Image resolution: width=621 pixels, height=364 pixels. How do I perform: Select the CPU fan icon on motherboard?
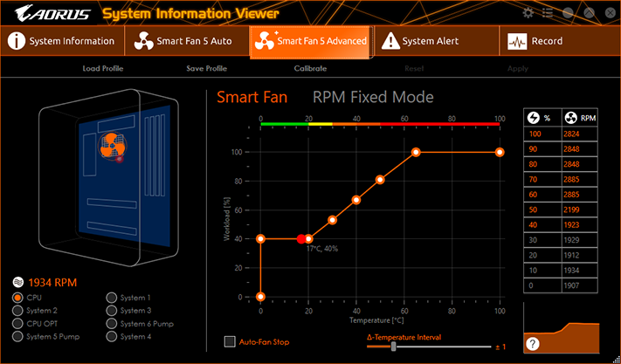coord(112,146)
